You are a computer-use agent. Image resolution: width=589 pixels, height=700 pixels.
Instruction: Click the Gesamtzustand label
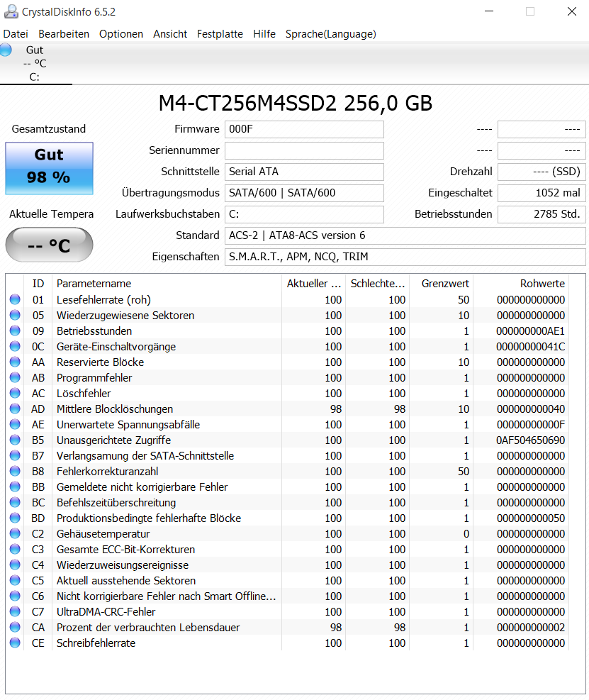49,129
